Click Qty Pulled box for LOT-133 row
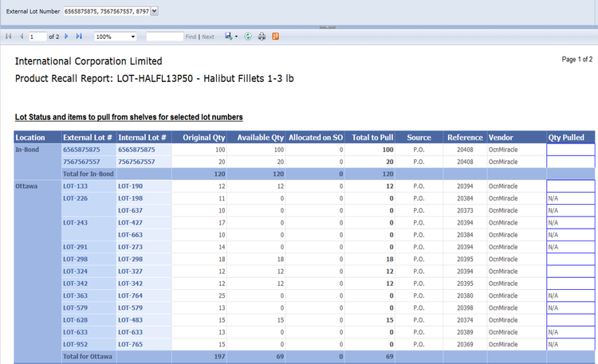This screenshot has width=598, height=364. coord(571,186)
